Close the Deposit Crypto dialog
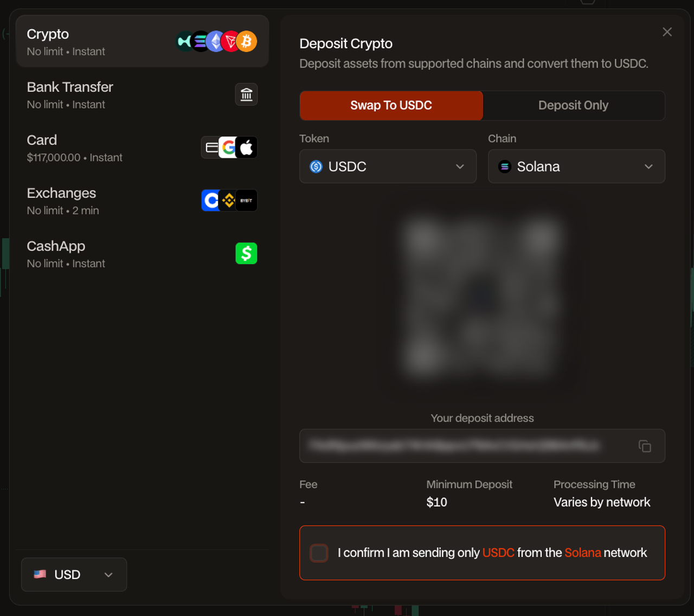This screenshot has width=694, height=616. pyautogui.click(x=667, y=32)
